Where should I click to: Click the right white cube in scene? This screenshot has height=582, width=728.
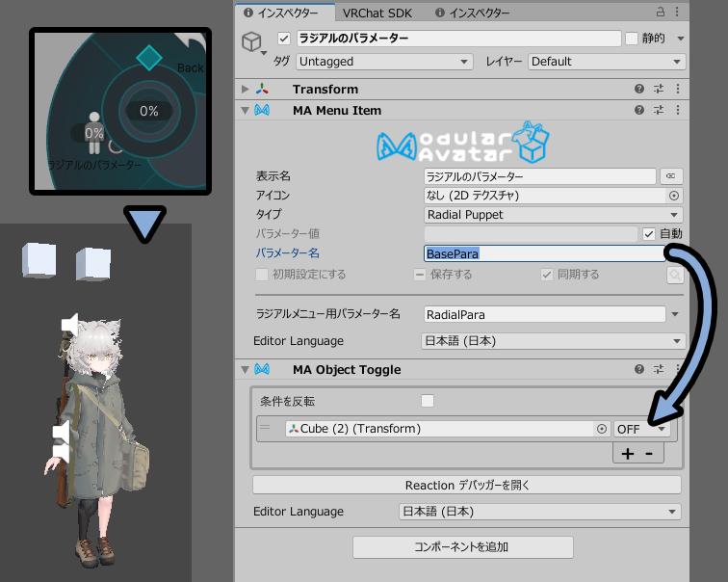pos(93,264)
